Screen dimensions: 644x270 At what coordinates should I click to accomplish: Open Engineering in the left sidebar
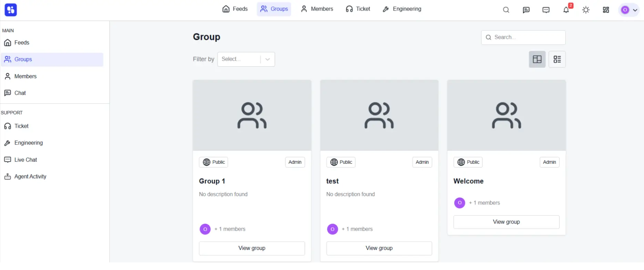click(52, 143)
